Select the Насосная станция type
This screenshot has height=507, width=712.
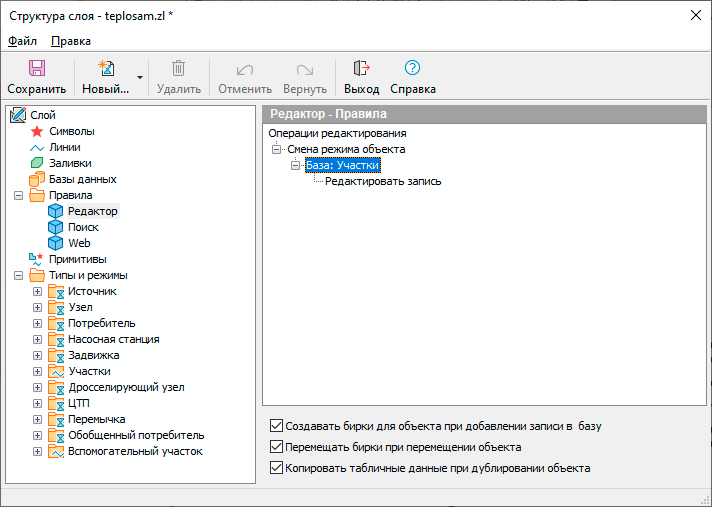pyautogui.click(x=113, y=339)
